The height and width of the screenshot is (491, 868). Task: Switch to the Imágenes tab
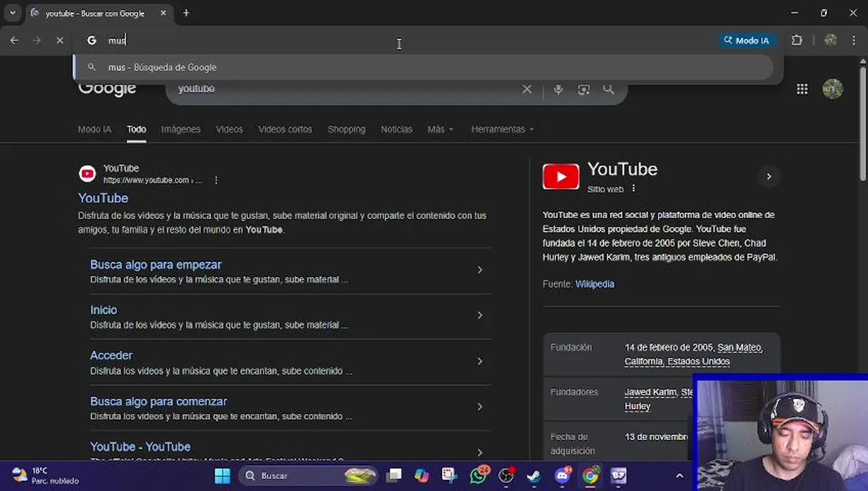(181, 129)
